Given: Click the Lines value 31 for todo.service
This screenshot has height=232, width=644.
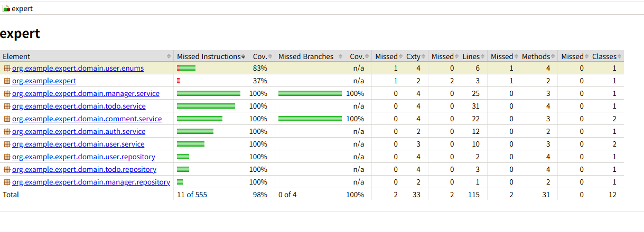Looking at the screenshot, I should (x=475, y=106).
